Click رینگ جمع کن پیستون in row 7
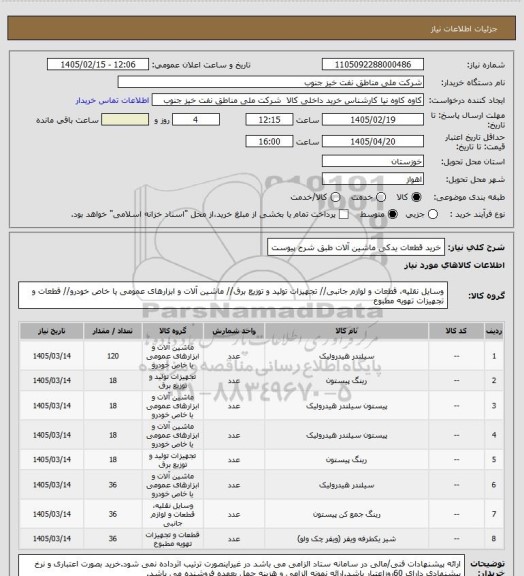This screenshot has width=524, height=576. pyautogui.click(x=346, y=514)
